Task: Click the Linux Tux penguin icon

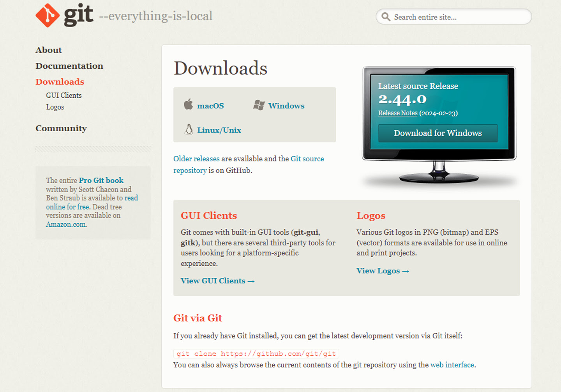Action: [189, 129]
